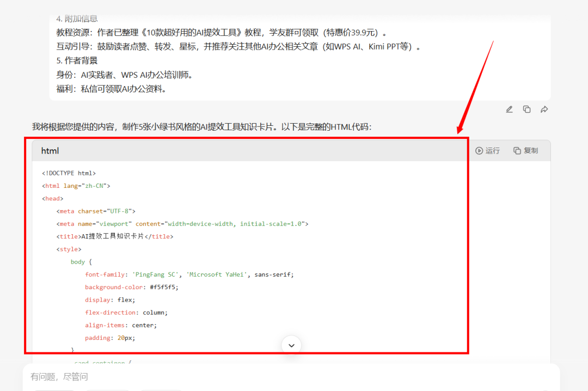The width and height of the screenshot is (588, 391).
Task: Click the <html lang="zh-CN"> line
Action: (76, 186)
